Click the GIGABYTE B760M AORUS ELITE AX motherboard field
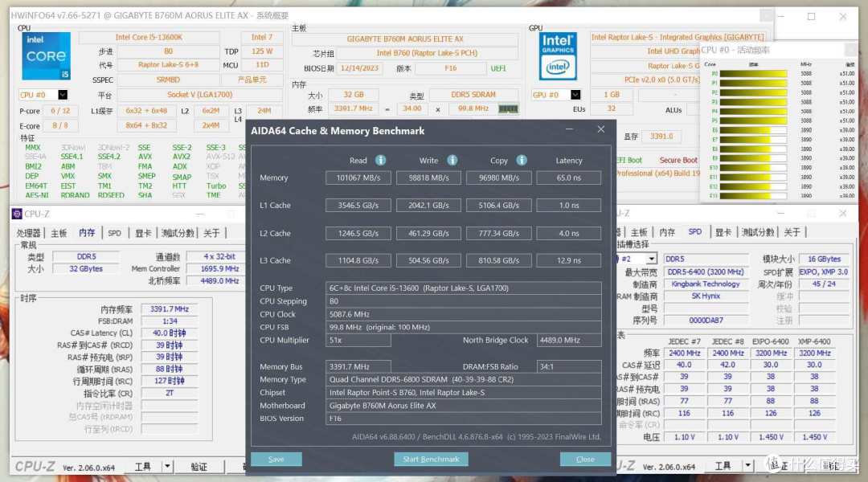This screenshot has height=482, width=868. tap(404, 39)
